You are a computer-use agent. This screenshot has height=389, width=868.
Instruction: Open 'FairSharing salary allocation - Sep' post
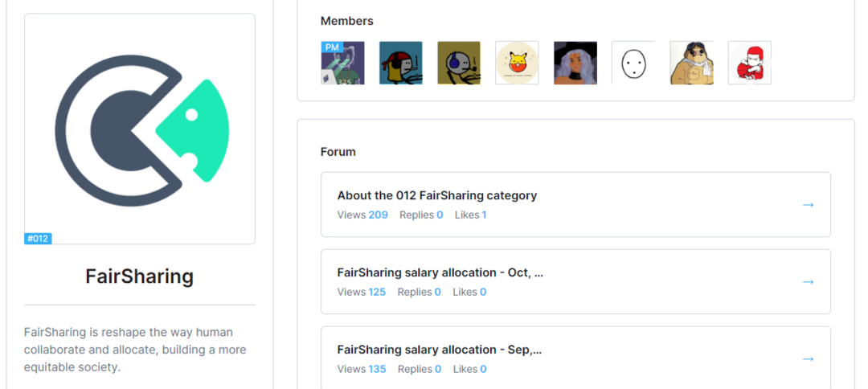[439, 350]
